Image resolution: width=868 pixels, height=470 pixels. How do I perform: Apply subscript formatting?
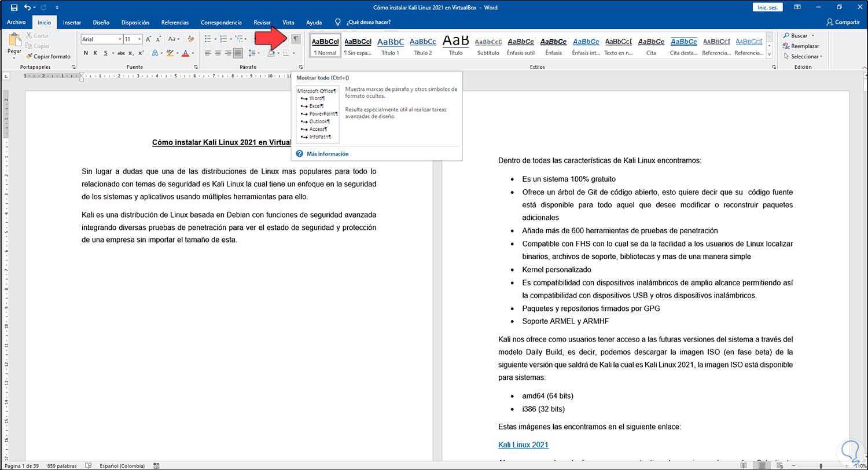point(131,53)
